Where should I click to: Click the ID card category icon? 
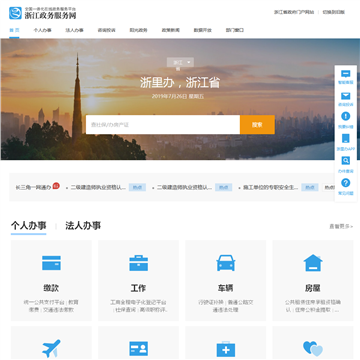tap(138, 349)
